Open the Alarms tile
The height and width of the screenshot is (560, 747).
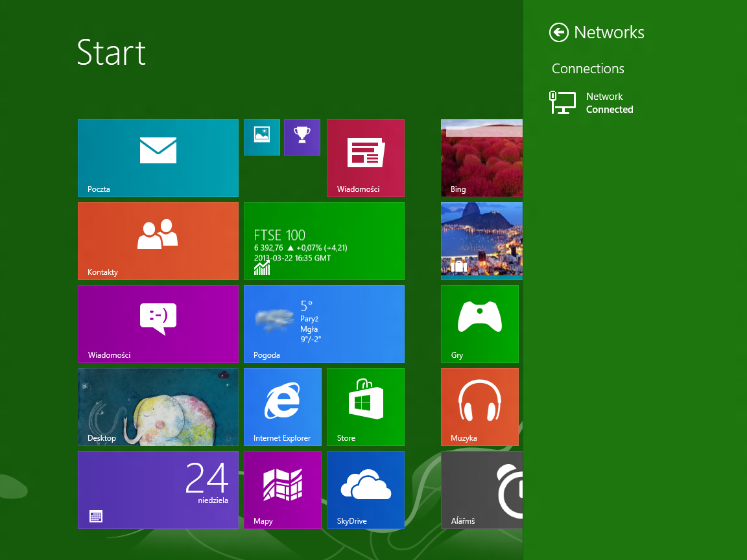[482, 490]
